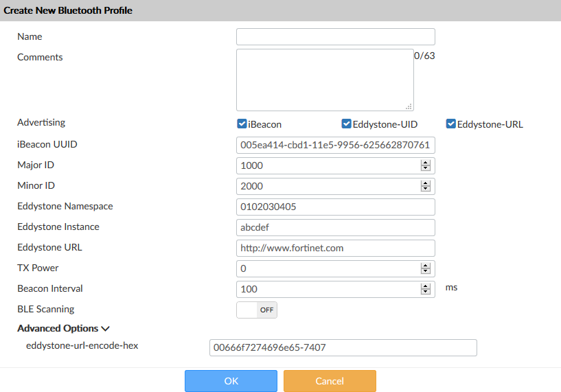Uncheck the iBeacon advertising checkbox
The height and width of the screenshot is (392, 561).
[x=242, y=124]
